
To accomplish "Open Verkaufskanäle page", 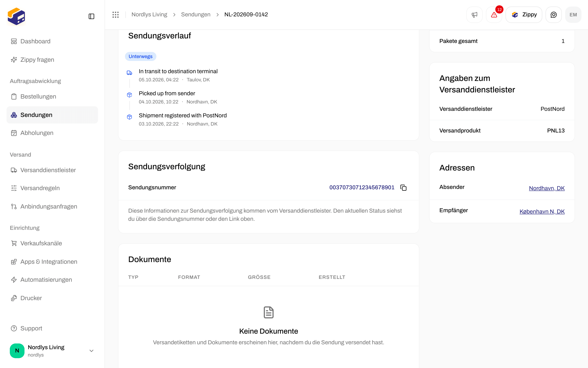I will pos(52,243).
